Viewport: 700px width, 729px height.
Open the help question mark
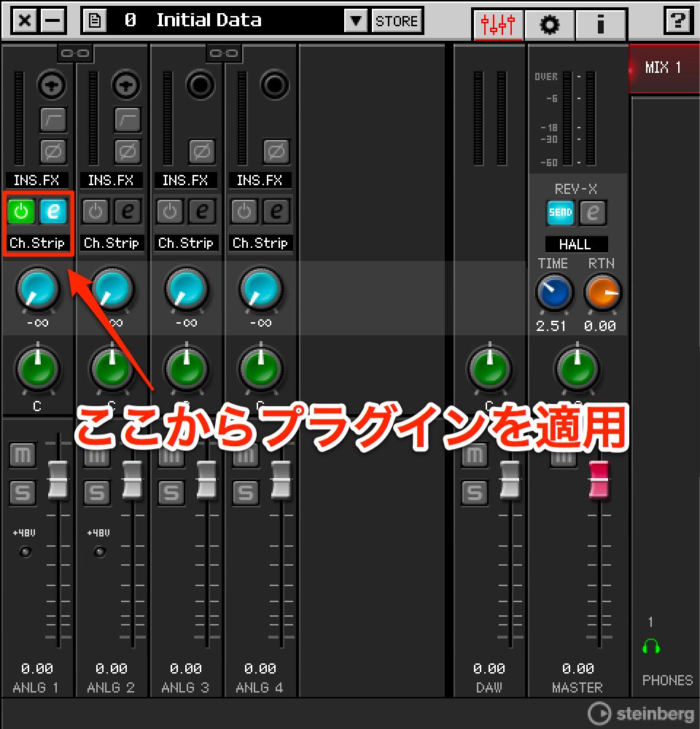click(677, 20)
